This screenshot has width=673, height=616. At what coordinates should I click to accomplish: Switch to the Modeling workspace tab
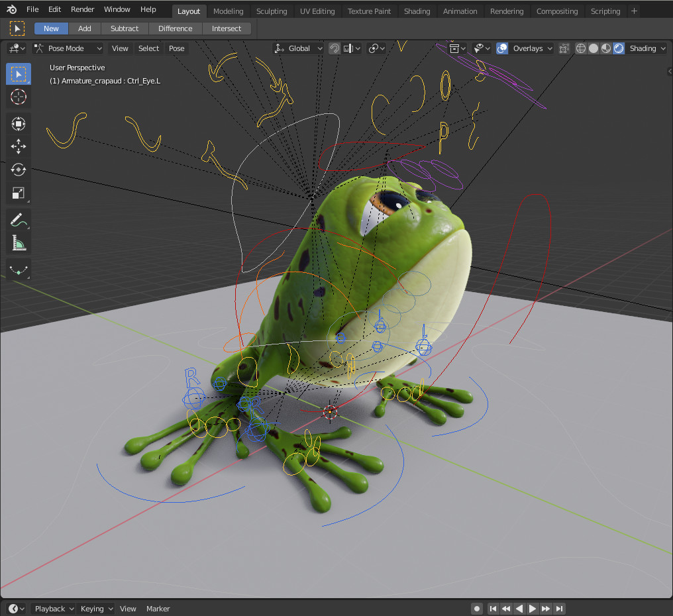coord(228,11)
